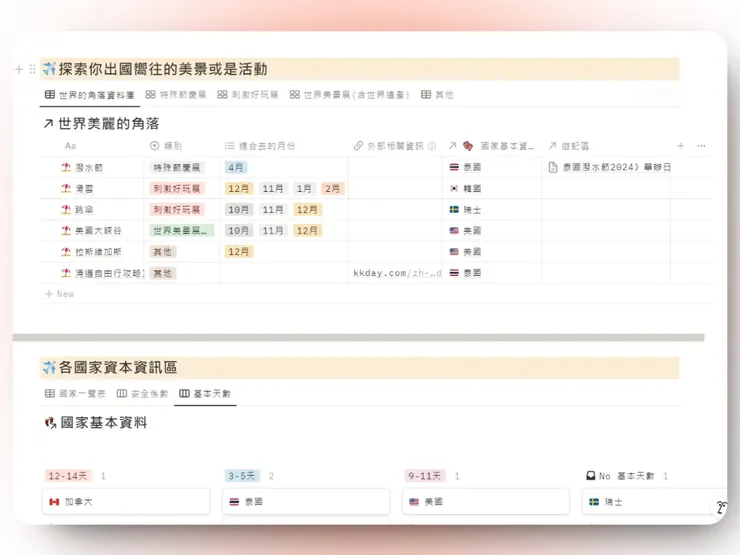Click the info icon beside 外部相關資訊 column
The width and height of the screenshot is (740, 555).
pos(432,146)
